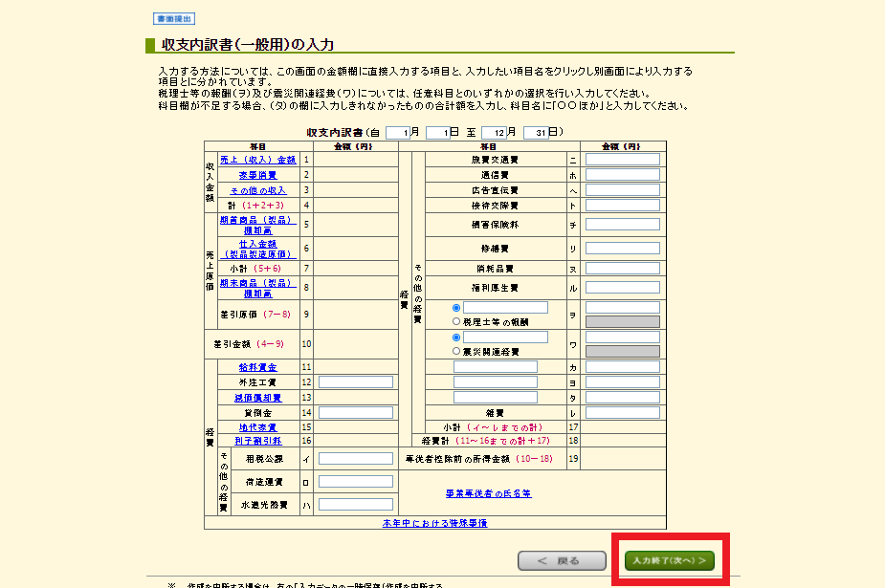Click the white amount field in row ワ

pos(623,338)
